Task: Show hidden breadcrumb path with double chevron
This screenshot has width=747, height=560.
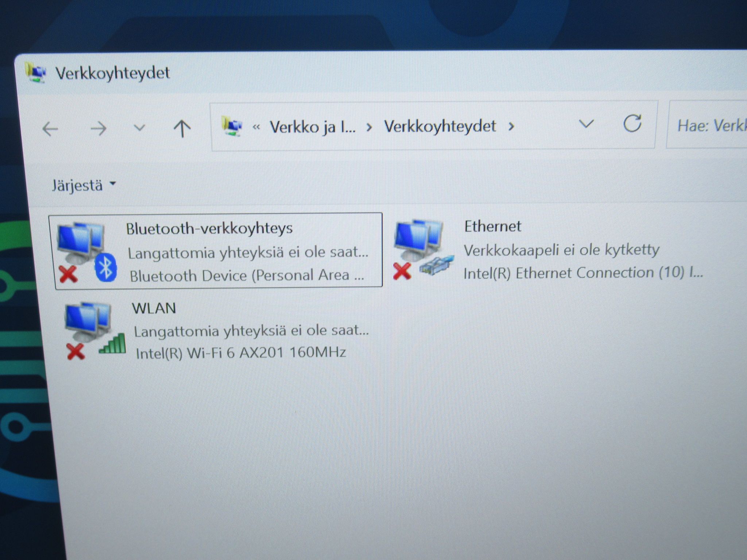Action: click(256, 127)
